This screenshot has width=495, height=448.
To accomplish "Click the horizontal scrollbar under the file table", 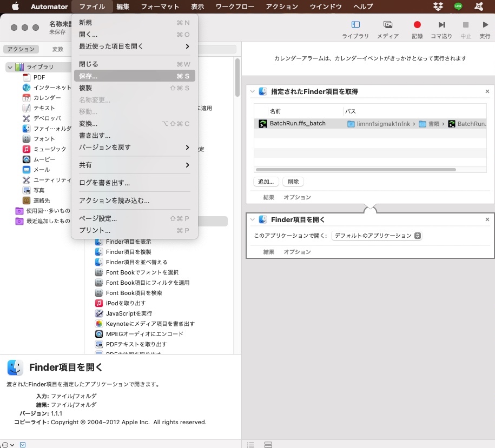I will [356, 170].
